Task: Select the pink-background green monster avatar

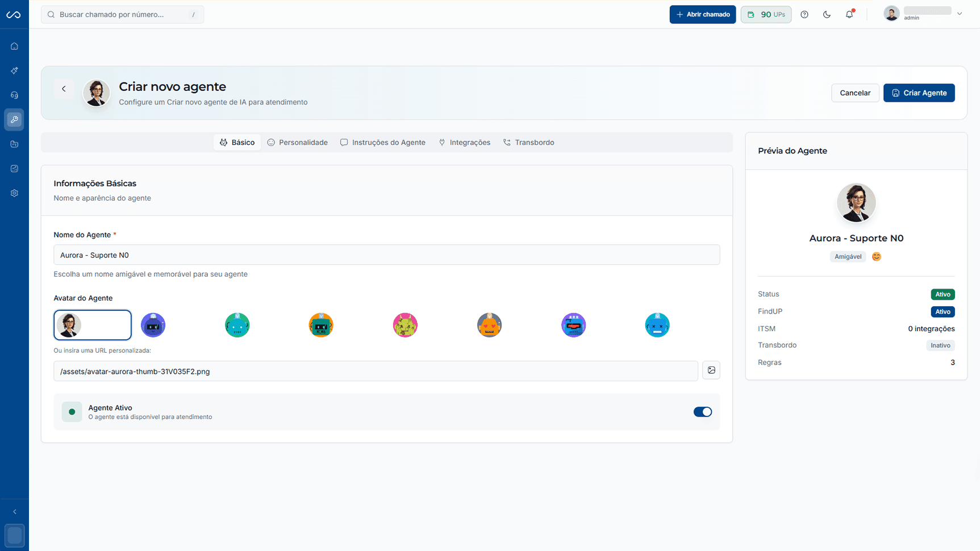Action: pyautogui.click(x=405, y=325)
